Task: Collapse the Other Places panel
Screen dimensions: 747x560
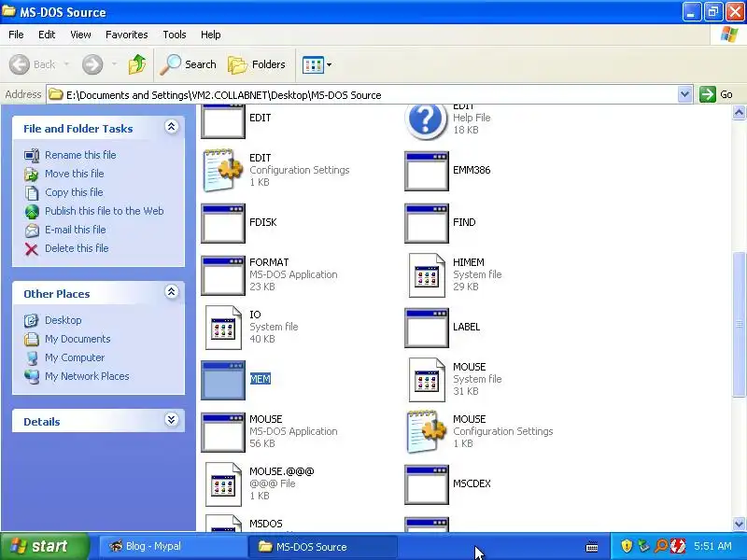Action: click(x=172, y=291)
